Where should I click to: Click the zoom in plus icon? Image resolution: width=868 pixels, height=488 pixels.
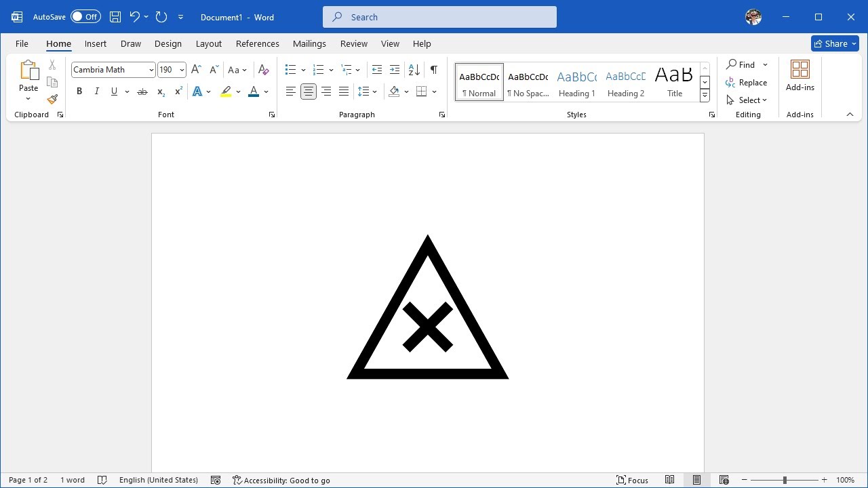coord(824,480)
